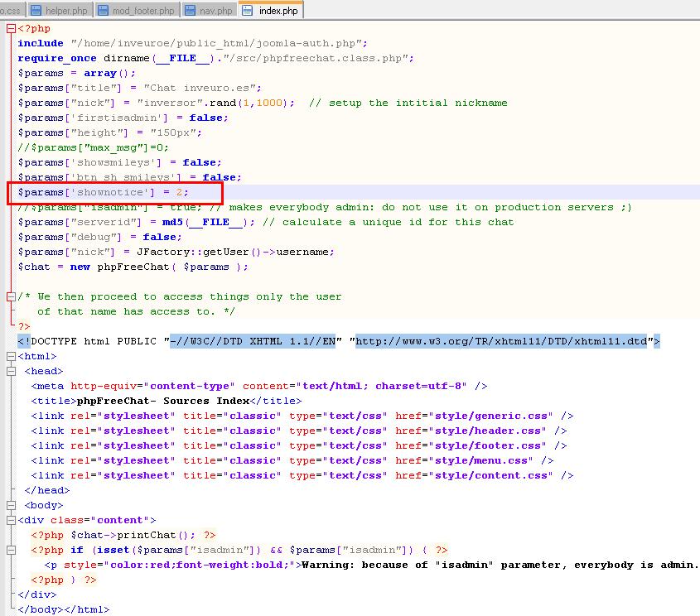The width and height of the screenshot is (700, 616).
Task: Click the new phpFreeChat( $params ) line
Action: click(x=133, y=267)
